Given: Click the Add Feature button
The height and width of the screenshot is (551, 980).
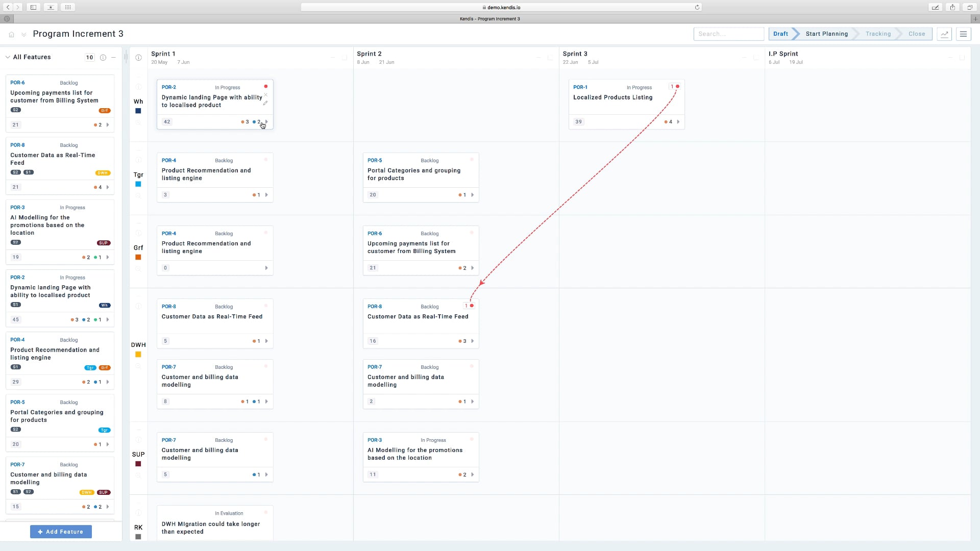Looking at the screenshot, I should (x=61, y=532).
